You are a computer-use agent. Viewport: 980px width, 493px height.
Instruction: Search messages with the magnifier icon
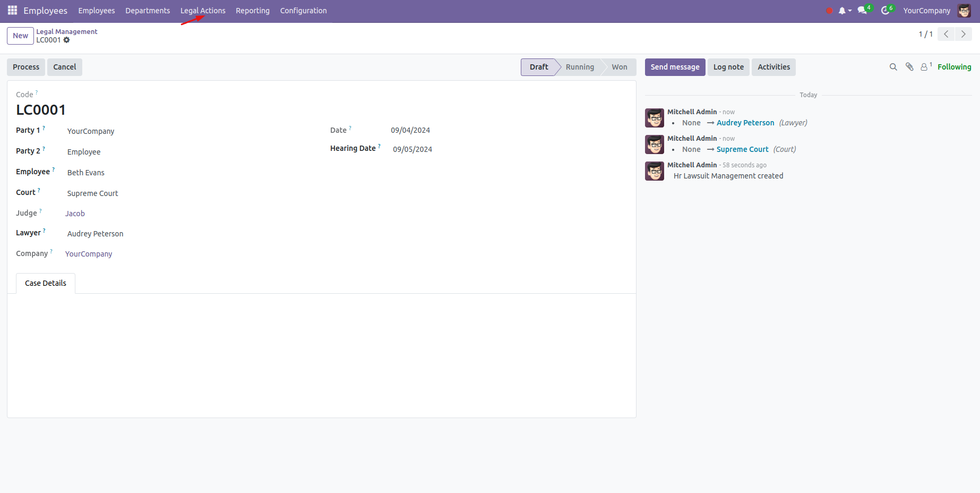click(x=893, y=67)
